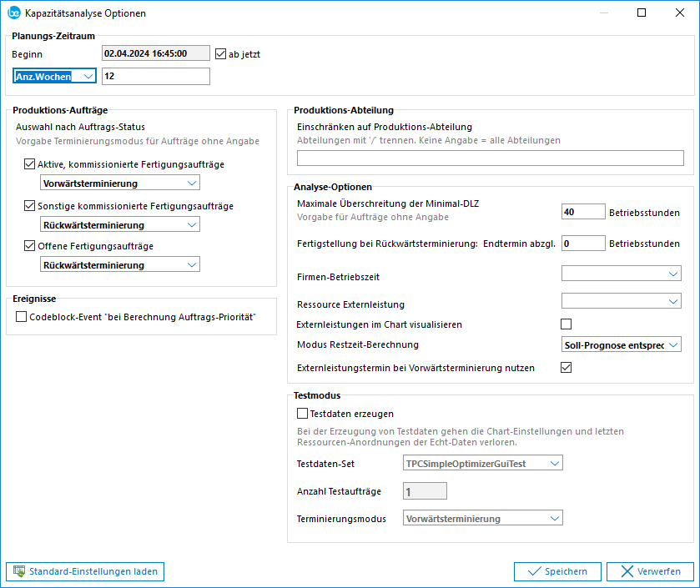Screen dimensions: 700x588
Task: Enable 'Testdaten erzeugen' checkbox
Action: coord(303,413)
